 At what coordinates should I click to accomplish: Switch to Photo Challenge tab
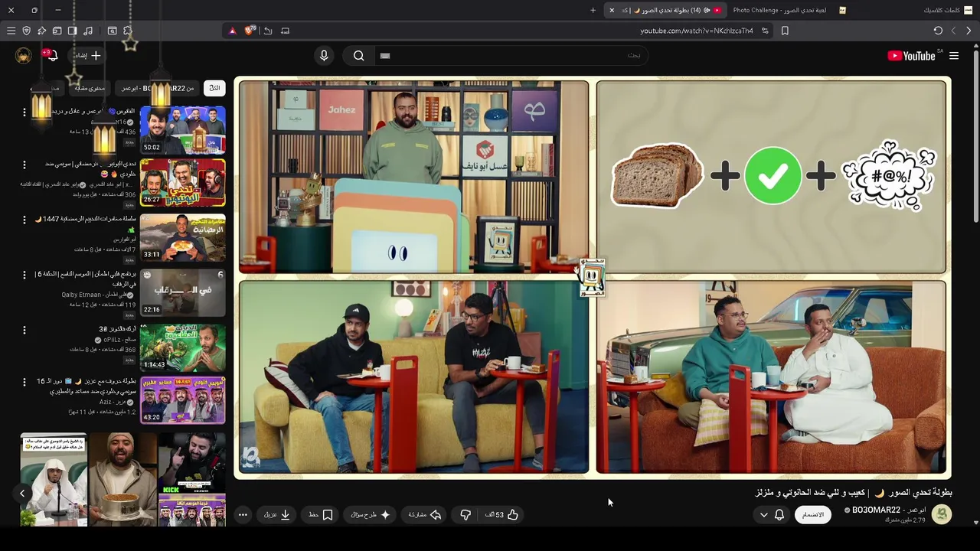[x=789, y=10]
